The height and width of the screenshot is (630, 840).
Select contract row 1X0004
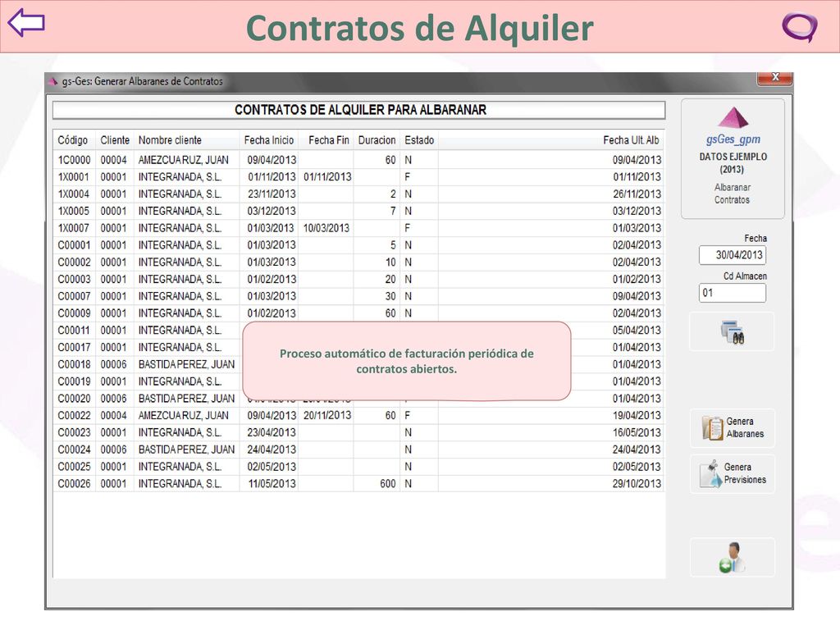(358, 194)
